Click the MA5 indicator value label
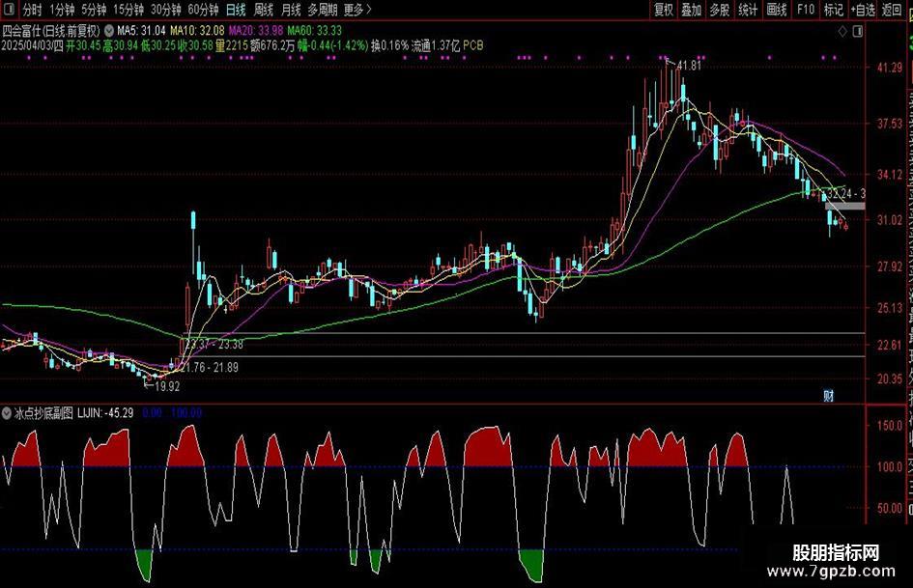The height and width of the screenshot is (588, 913). point(141,31)
